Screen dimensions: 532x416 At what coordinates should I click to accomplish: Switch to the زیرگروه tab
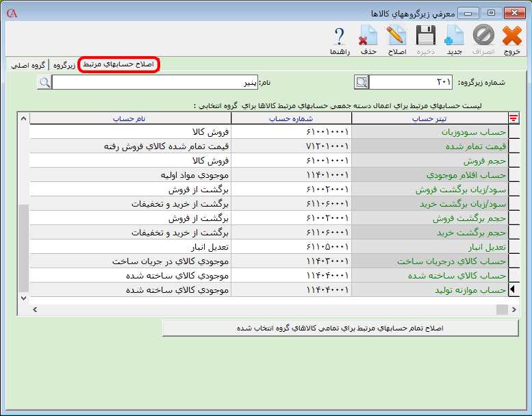pos(64,65)
